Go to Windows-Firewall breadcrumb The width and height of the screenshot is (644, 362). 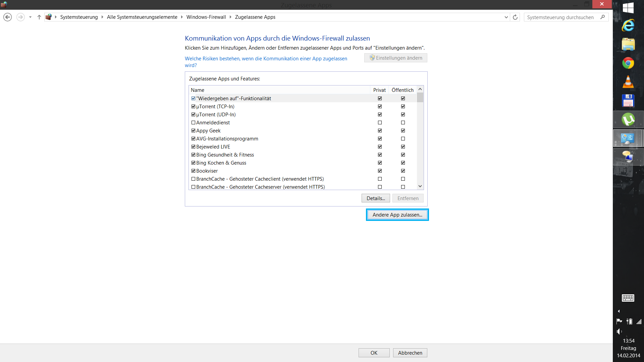(206, 17)
